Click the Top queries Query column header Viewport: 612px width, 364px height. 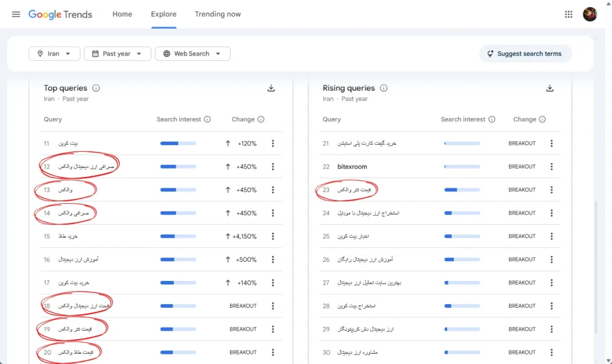[x=53, y=120]
